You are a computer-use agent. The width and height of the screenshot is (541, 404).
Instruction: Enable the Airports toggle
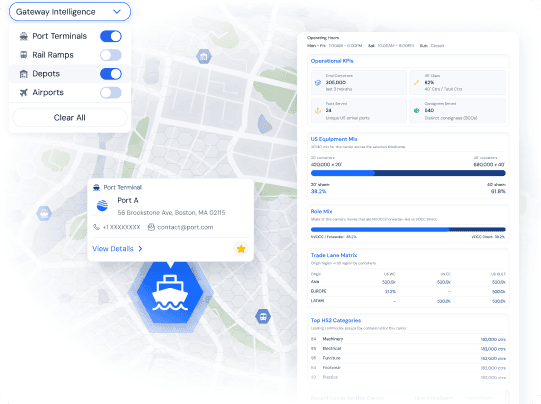pos(111,92)
